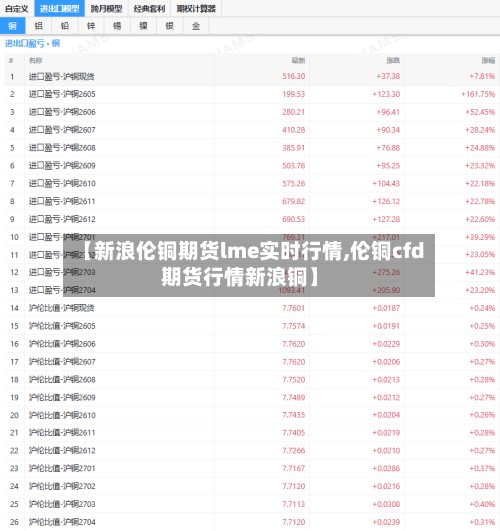Click percentage +52.45%
500x531 pixels.
pyautogui.click(x=480, y=112)
